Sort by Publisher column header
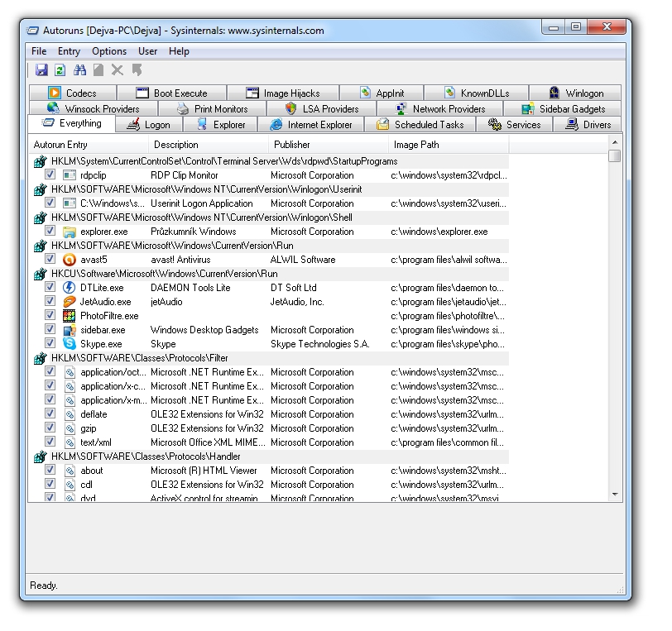 [x=292, y=145]
